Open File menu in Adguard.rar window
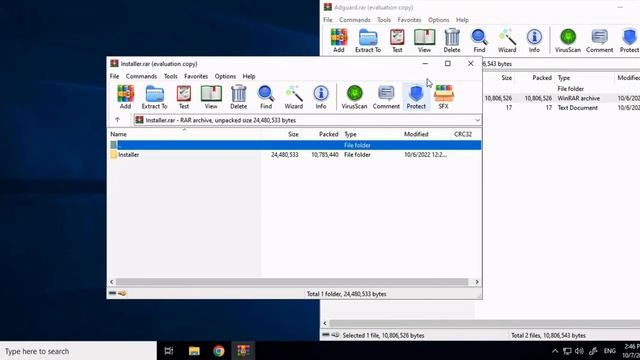 click(328, 20)
